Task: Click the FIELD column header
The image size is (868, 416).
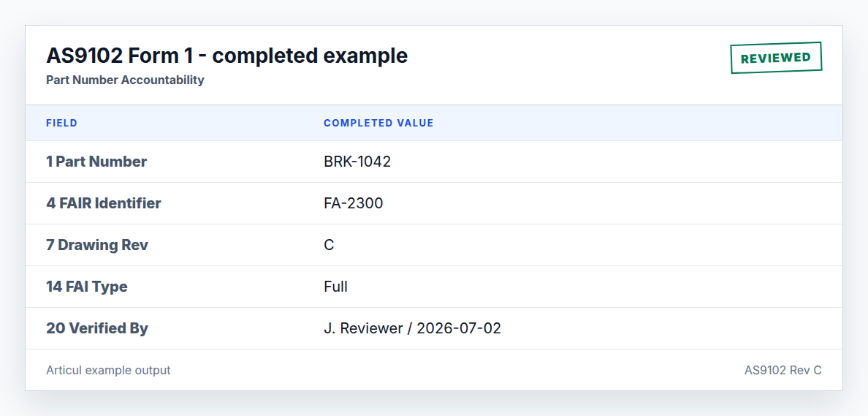Action: (62, 123)
